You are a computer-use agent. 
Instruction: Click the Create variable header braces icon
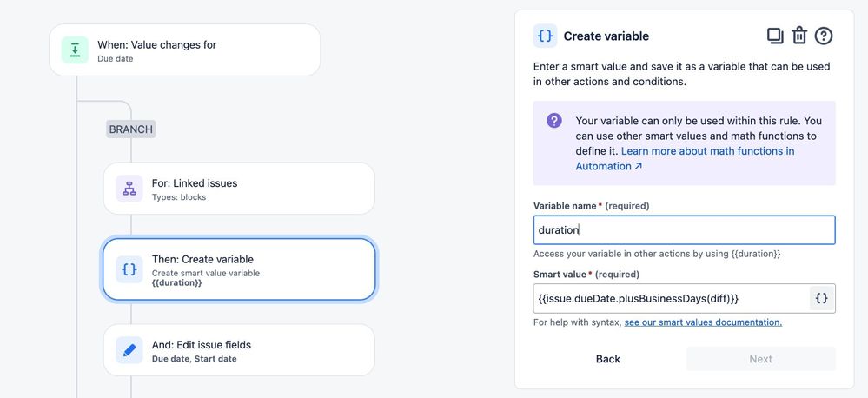[546, 36]
